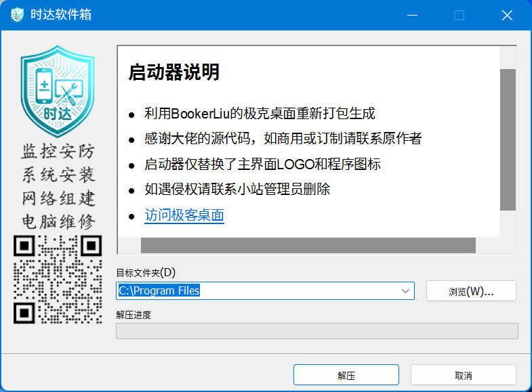Click the 时达软件箱 shield icon in title bar
Screen dimensions: 532x392
[17, 15]
